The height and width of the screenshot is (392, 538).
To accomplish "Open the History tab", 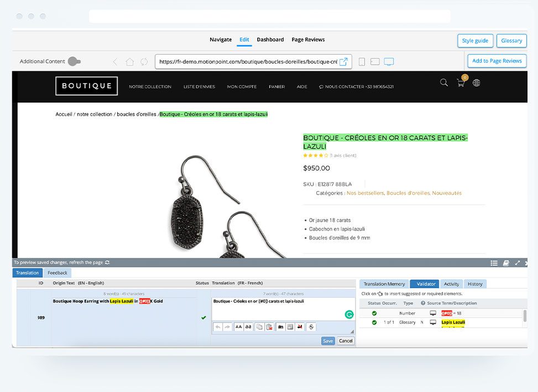I will point(475,284).
